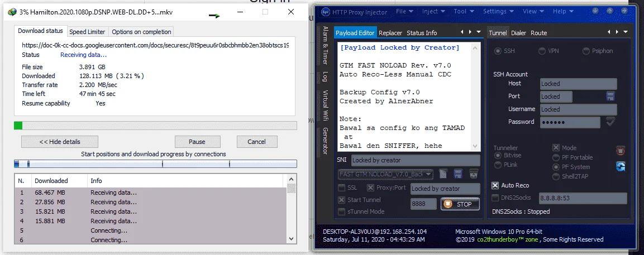Open the Virtual Wifi side tab
This screenshot has width=644, height=255.
[x=325, y=104]
